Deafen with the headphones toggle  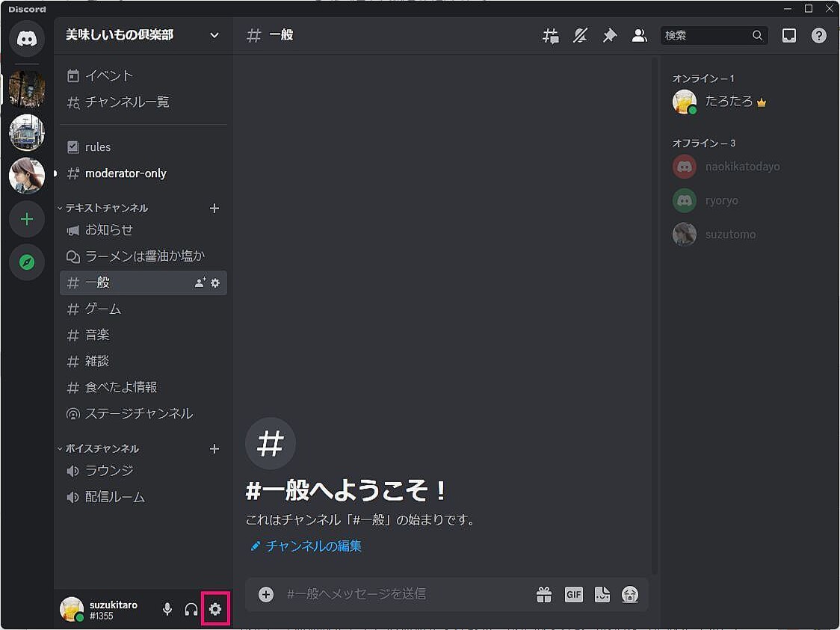[191, 609]
